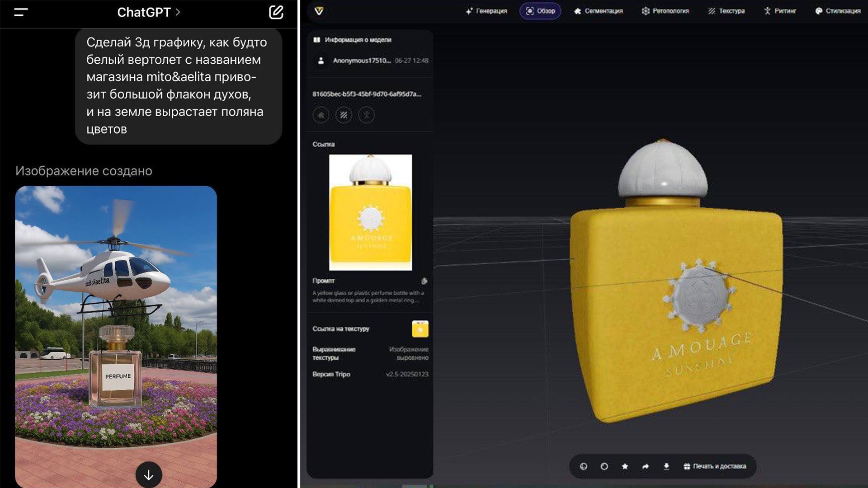868x488 pixels.
Task: Open the generated helicopter perfume image
Action: (116, 337)
